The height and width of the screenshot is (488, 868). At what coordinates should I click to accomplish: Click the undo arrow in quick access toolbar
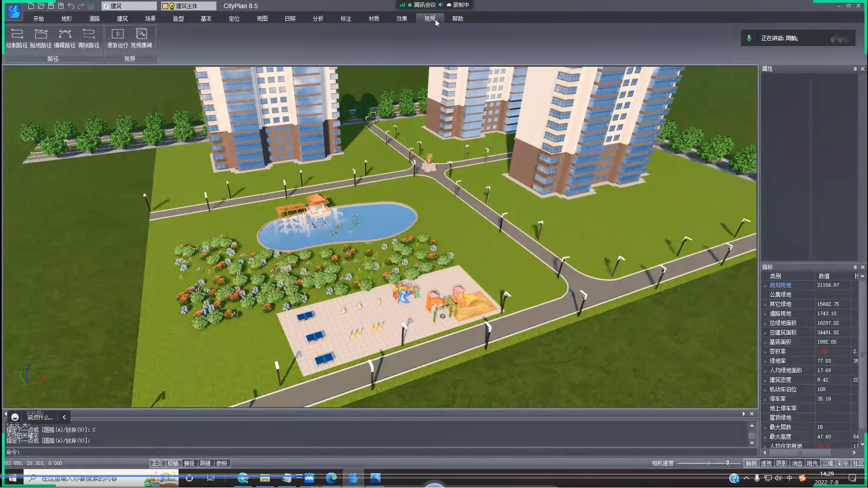(71, 6)
